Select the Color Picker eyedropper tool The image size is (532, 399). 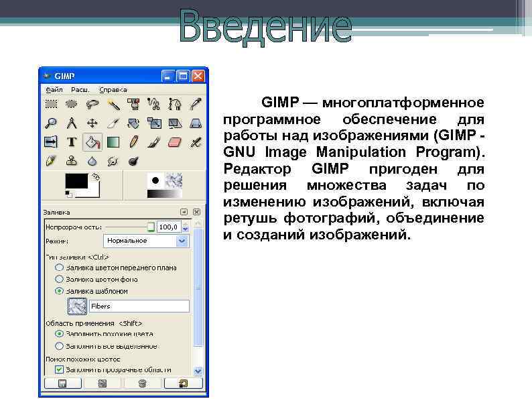196,104
